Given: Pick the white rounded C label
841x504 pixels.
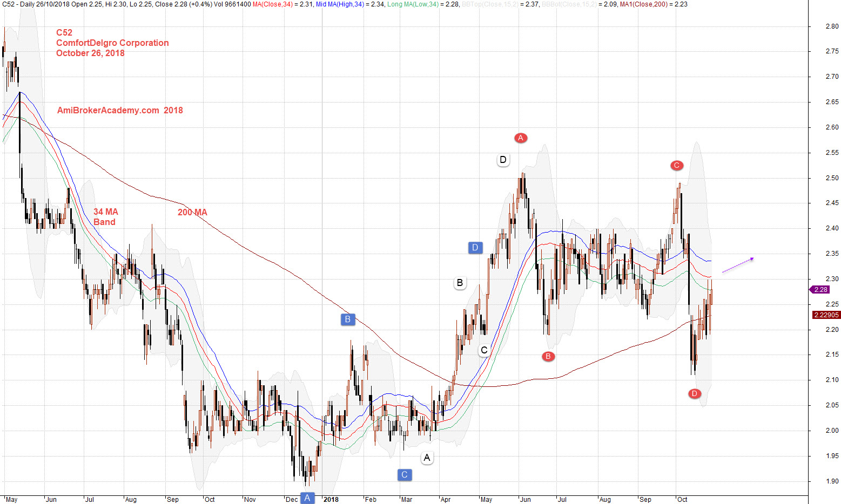Looking at the screenshot, I should [485, 350].
